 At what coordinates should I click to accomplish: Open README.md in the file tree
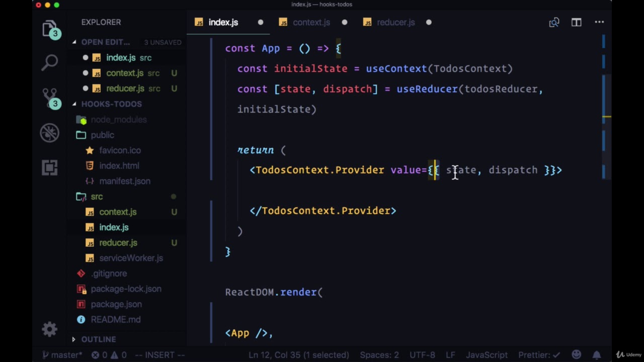(x=116, y=320)
